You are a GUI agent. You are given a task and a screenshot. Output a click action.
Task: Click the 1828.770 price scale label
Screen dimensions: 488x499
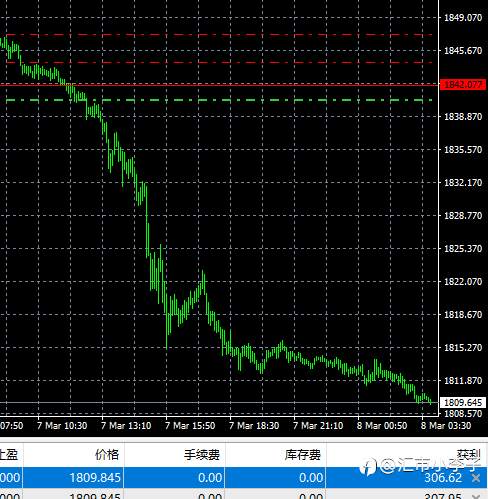point(463,216)
